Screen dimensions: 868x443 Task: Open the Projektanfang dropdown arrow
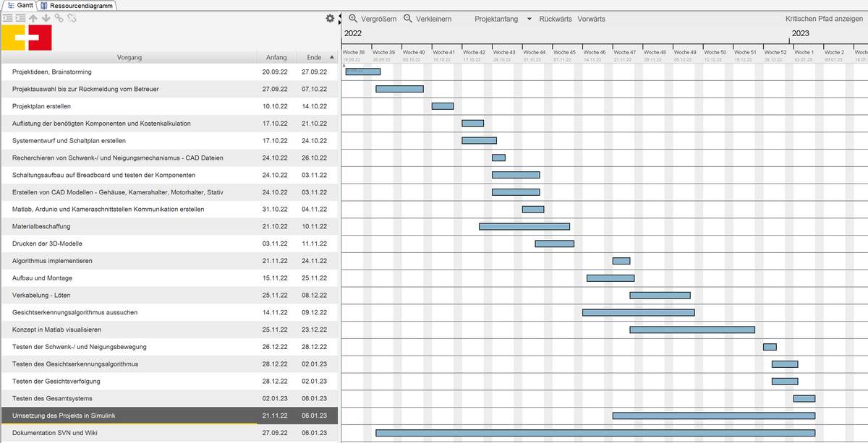(x=529, y=19)
